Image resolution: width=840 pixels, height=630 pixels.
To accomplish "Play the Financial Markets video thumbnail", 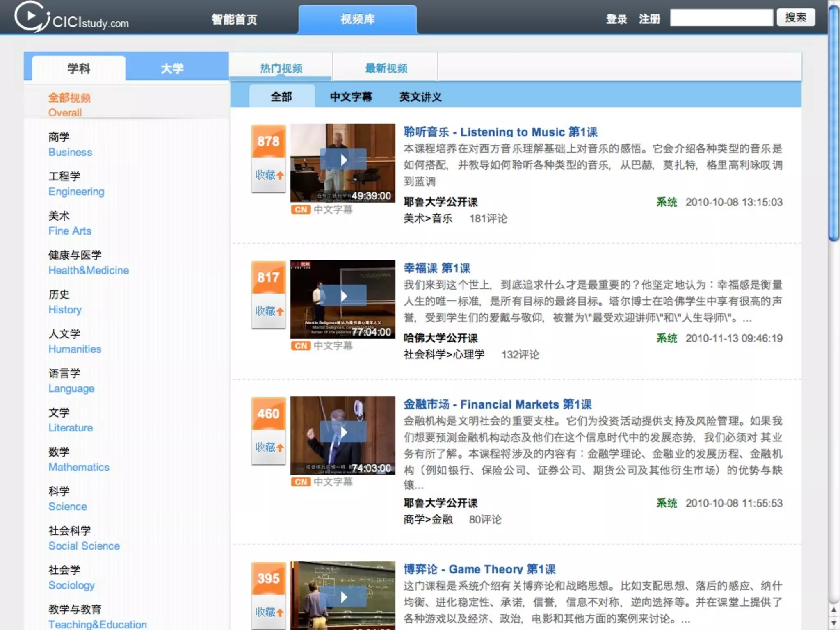I will [x=343, y=432].
